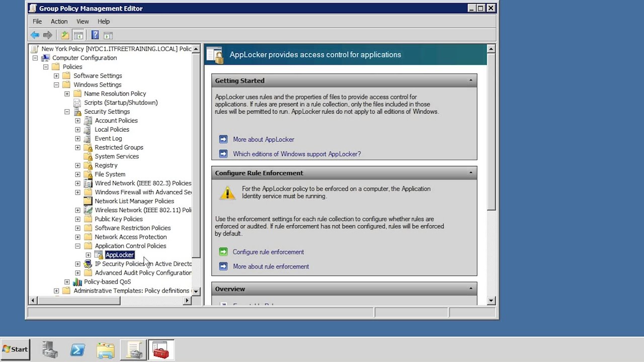Click the Scripts (Startup/Shutdown) icon
This screenshot has height=362, width=644.
(77, 103)
